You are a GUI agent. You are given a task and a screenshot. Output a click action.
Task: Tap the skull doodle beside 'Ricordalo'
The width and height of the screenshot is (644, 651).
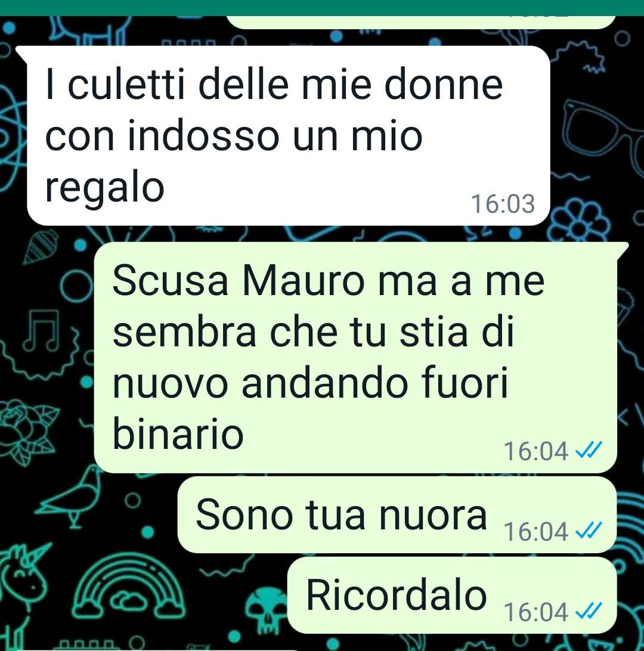tap(267, 609)
